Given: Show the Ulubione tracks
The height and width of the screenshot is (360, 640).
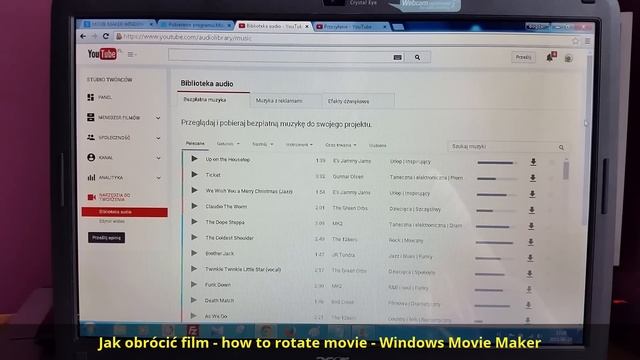Looking at the screenshot, I should tap(378, 145).
